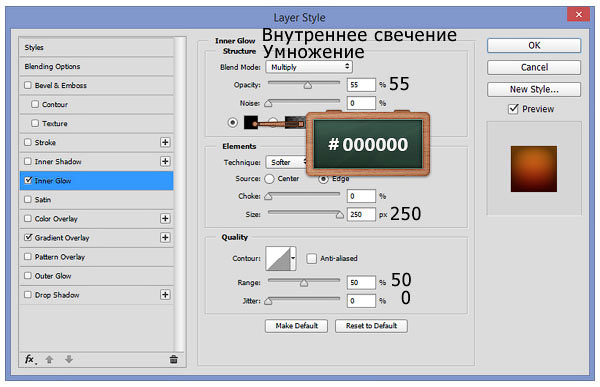Select the Edge source radio button
This screenshot has height=387, width=600.
click(323, 179)
